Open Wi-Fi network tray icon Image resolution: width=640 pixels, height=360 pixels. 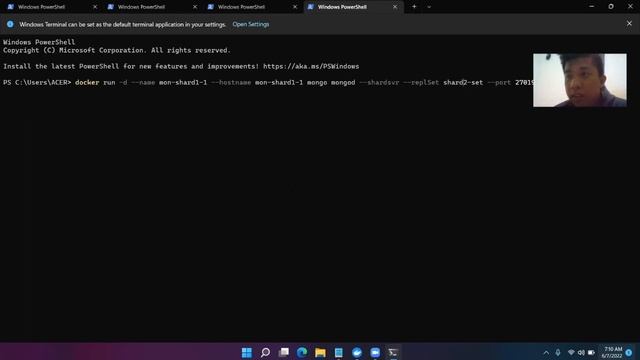(571, 353)
